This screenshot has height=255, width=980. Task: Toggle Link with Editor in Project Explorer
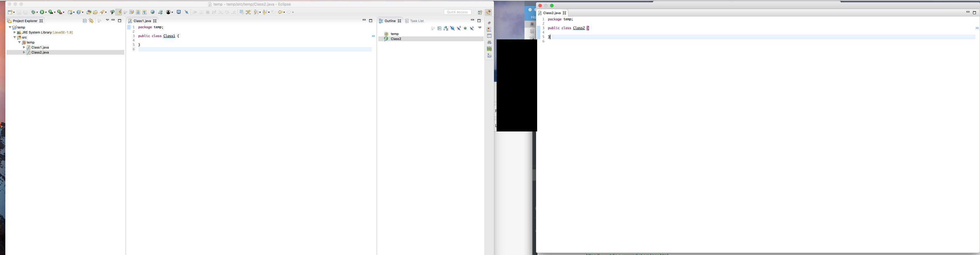coord(91,21)
